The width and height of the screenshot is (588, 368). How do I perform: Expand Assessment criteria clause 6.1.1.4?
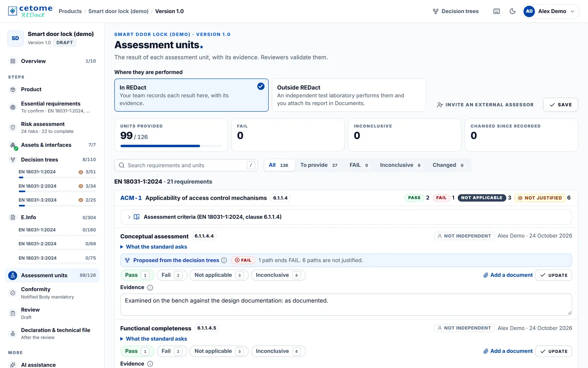tap(346, 217)
